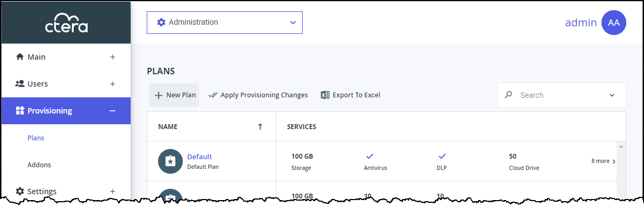Expand Main with its plus icon
The image size is (644, 206).
point(112,57)
